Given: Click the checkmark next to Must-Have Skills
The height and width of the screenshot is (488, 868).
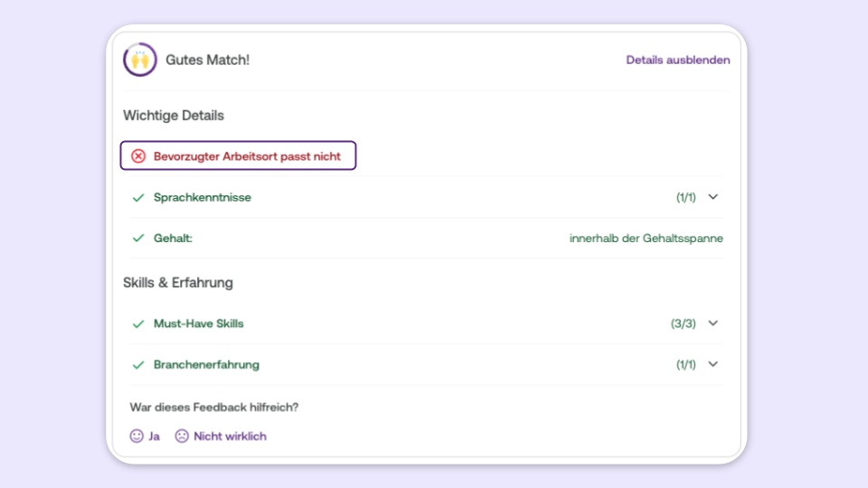Looking at the screenshot, I should (x=138, y=324).
